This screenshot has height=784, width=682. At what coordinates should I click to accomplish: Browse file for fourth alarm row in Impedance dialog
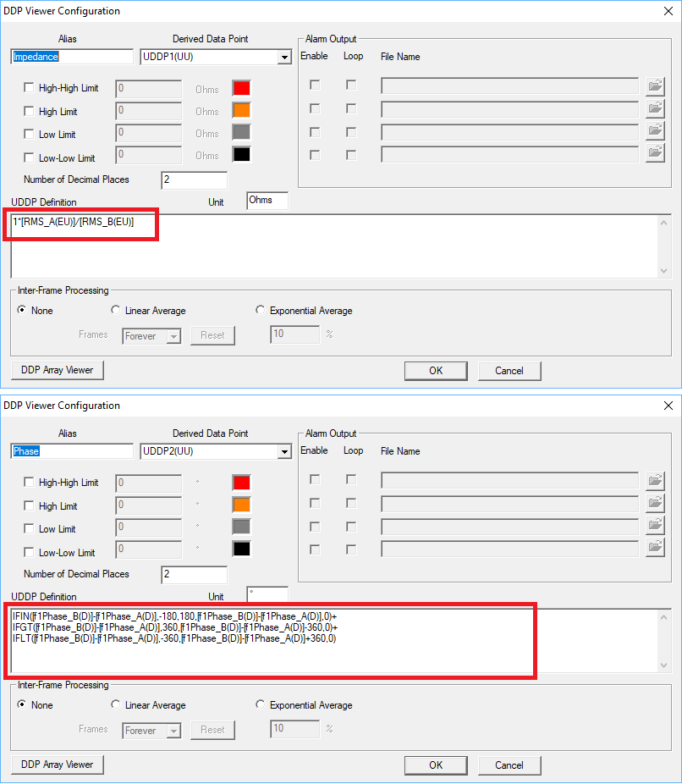(x=655, y=153)
